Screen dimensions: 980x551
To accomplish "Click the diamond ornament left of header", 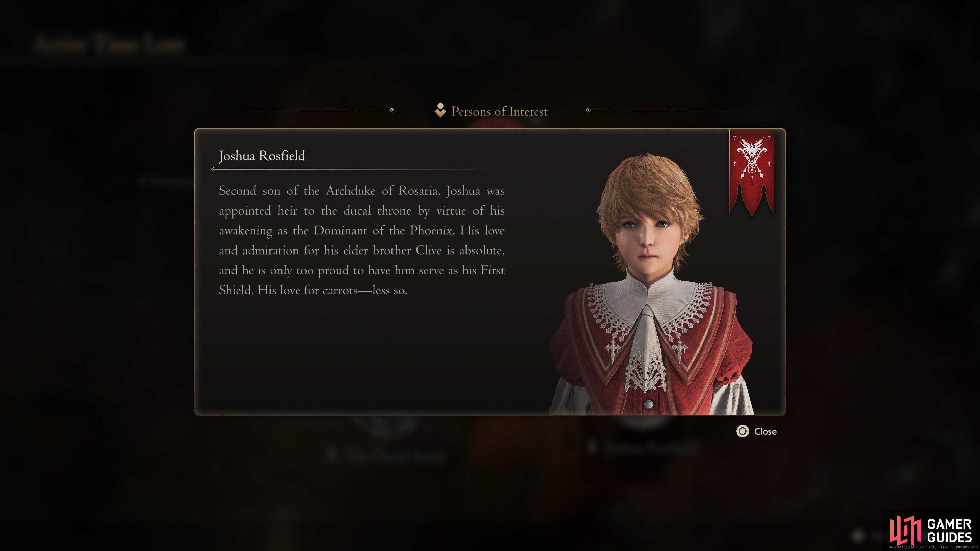I will pyautogui.click(x=392, y=110).
